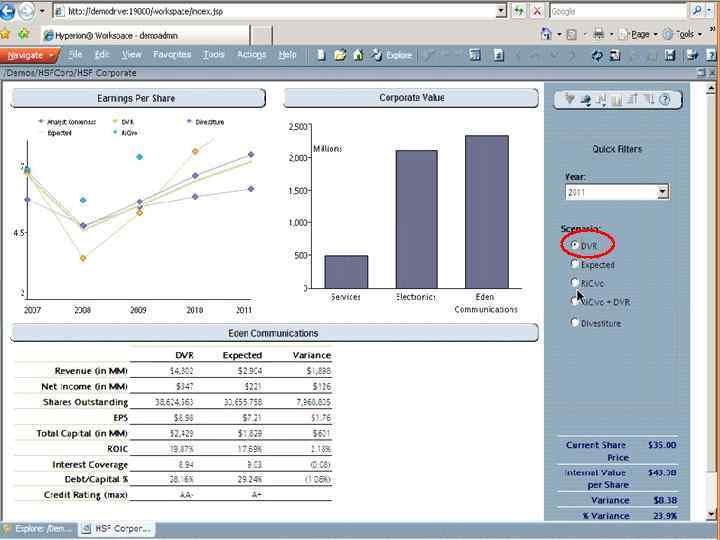Open the Favorites menu

click(x=172, y=55)
